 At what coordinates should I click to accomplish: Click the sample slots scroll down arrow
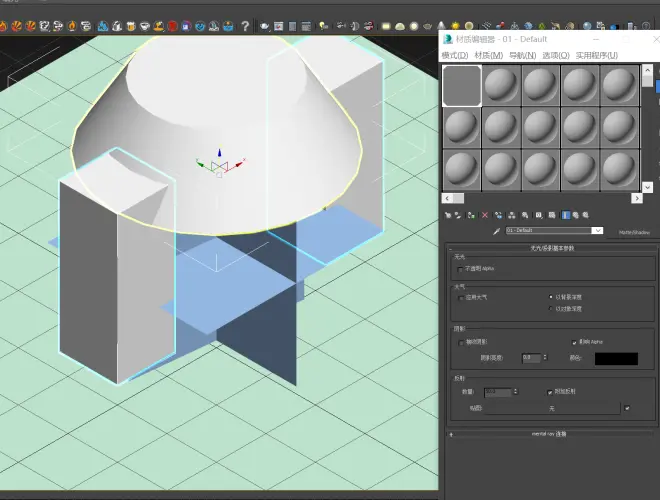(x=647, y=186)
